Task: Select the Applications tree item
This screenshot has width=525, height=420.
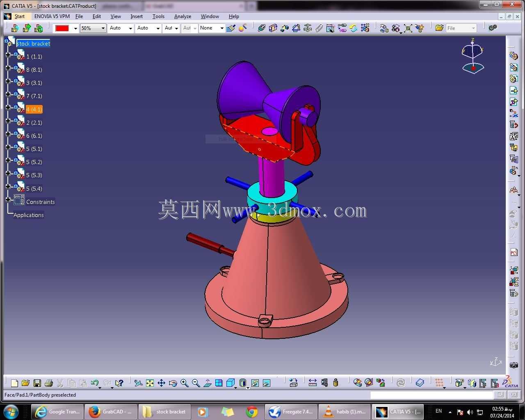Action: [29, 215]
